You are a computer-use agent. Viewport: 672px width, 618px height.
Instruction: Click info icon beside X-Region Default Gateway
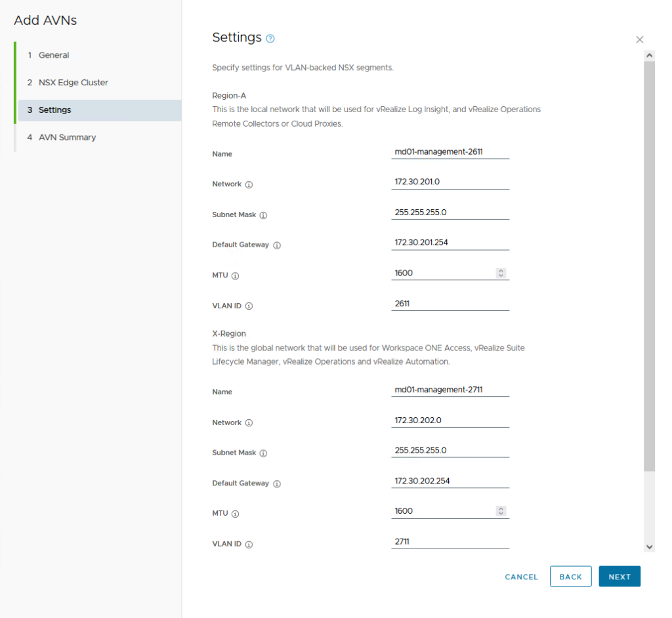276,484
